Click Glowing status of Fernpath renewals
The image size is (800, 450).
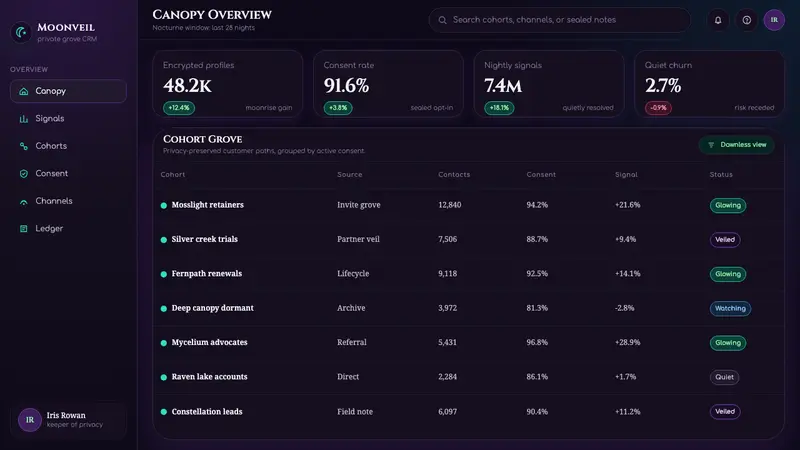[728, 274]
